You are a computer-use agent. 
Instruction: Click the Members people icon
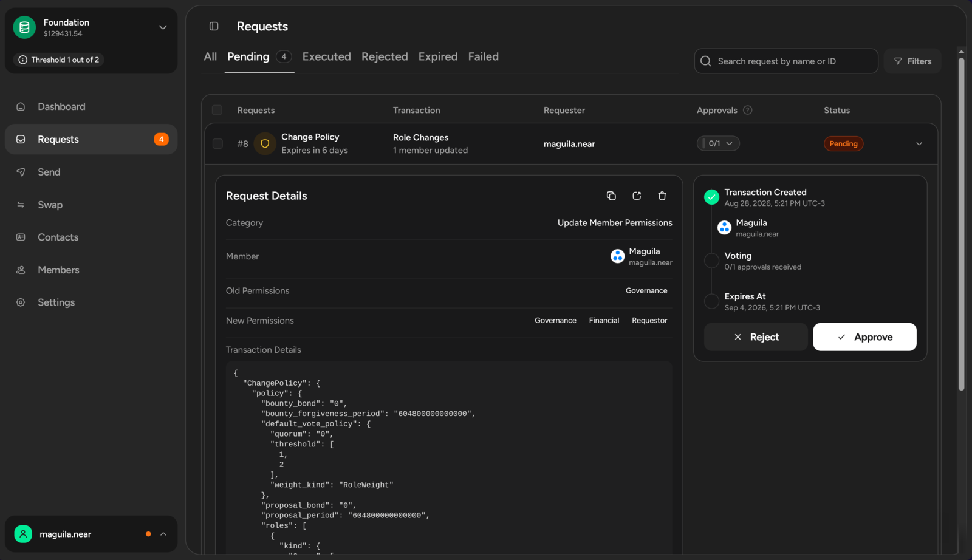tap(21, 270)
